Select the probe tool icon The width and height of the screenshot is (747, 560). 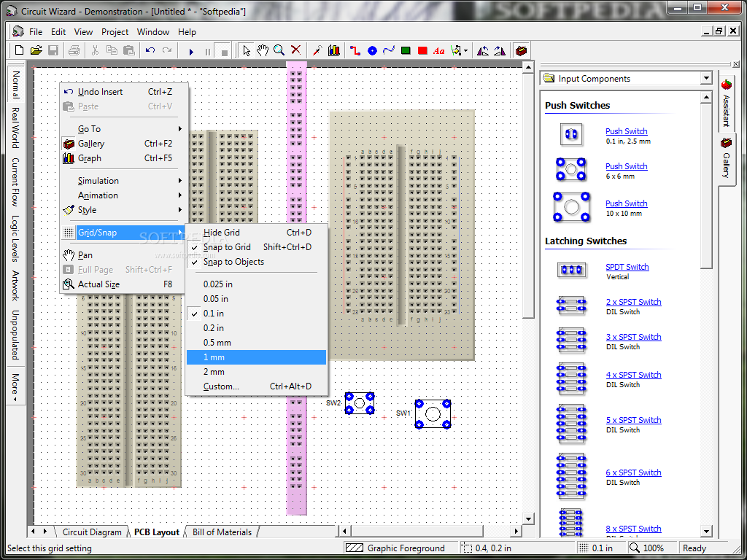[x=317, y=50]
